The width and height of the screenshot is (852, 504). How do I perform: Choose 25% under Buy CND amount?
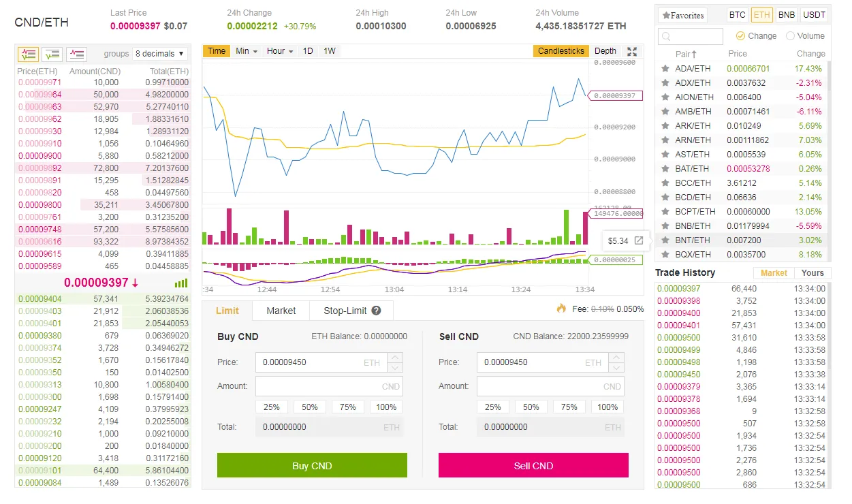[272, 407]
